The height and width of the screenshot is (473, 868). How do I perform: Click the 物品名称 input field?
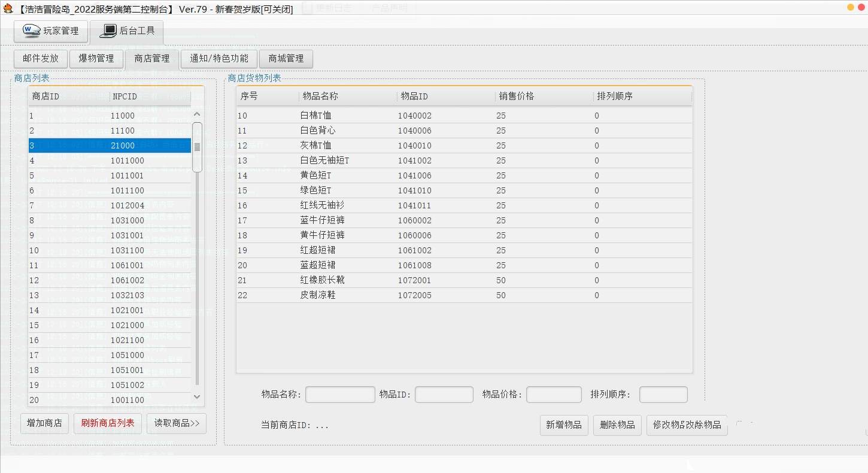[x=340, y=395]
